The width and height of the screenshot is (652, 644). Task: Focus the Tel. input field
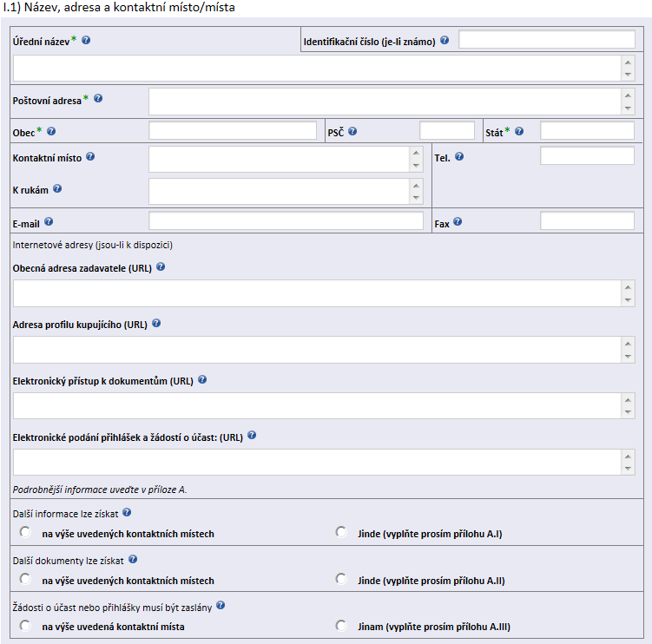(587, 155)
